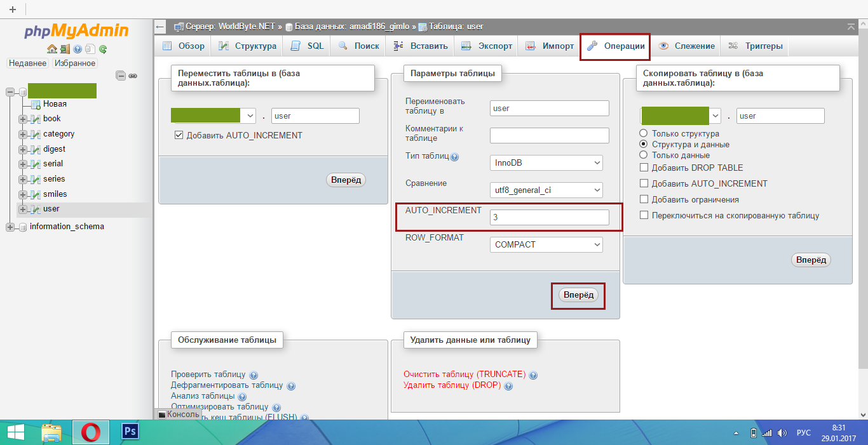
Task: Click Вперёд in copy table section
Action: click(x=811, y=260)
